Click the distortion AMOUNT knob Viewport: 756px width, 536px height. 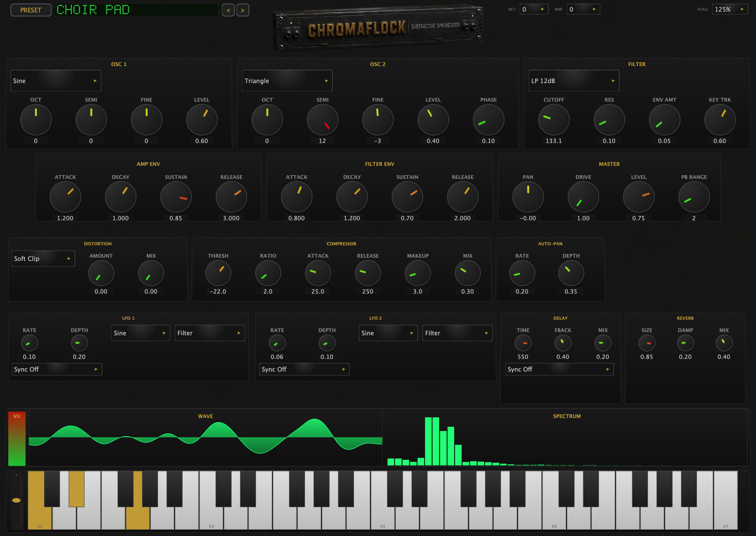tap(101, 273)
